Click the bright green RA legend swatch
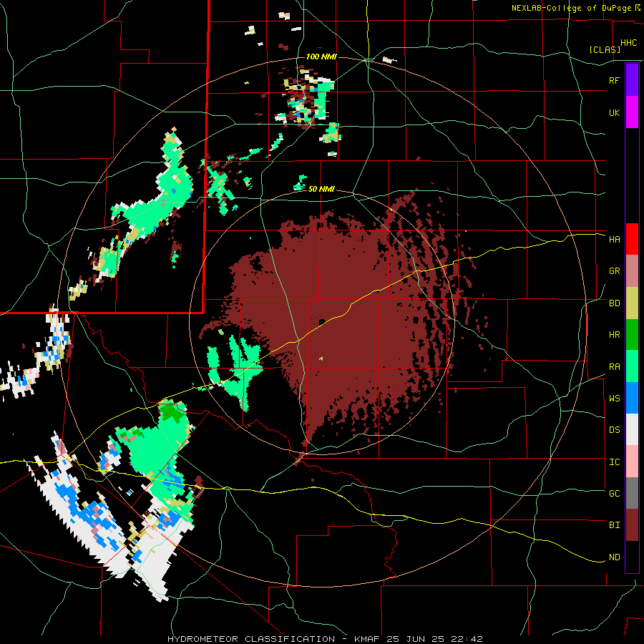The width and height of the screenshot is (644, 644). [632, 366]
